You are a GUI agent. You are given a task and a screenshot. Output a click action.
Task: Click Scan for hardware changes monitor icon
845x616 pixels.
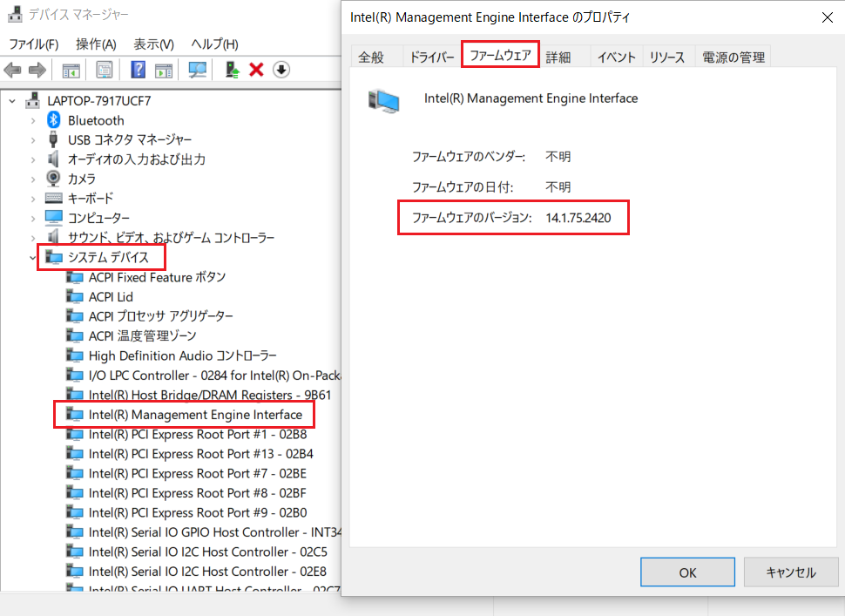(197, 70)
